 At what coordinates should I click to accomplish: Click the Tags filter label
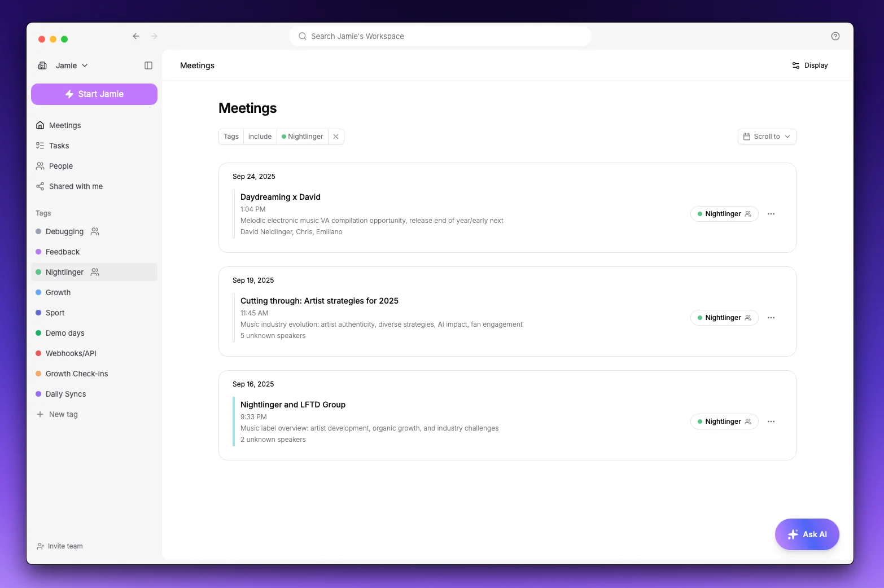pyautogui.click(x=231, y=137)
